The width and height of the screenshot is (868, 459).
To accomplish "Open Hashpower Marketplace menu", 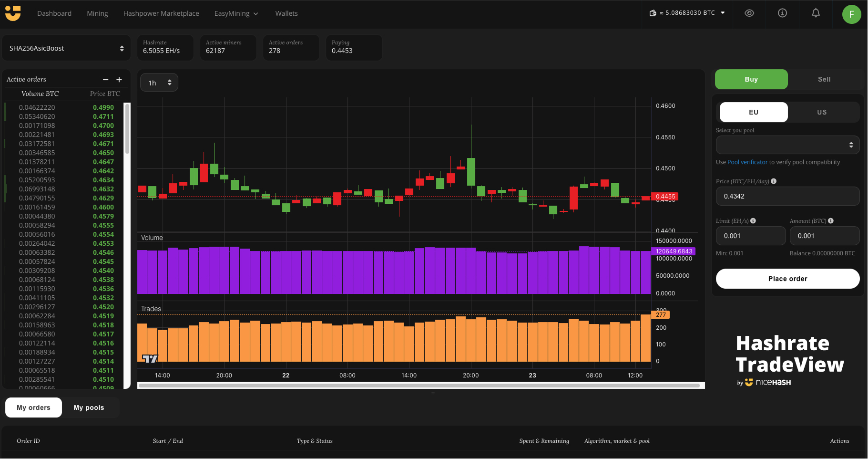I will tap(161, 13).
